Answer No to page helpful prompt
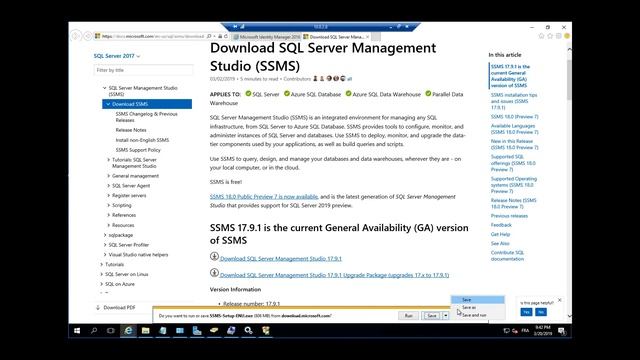640x360 pixels. pyautogui.click(x=541, y=312)
